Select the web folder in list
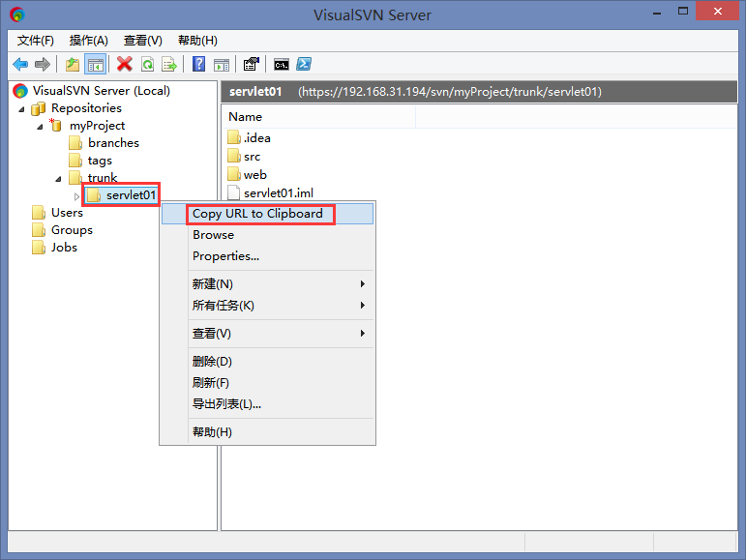Image resolution: width=746 pixels, height=560 pixels. pos(255,175)
